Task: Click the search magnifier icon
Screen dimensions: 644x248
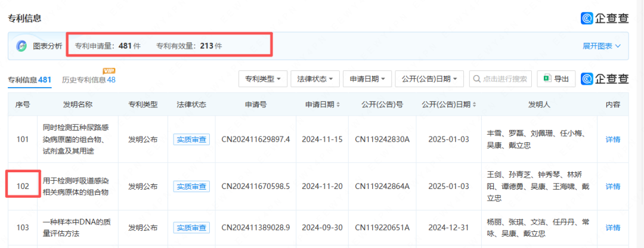Action: pyautogui.click(x=477, y=79)
